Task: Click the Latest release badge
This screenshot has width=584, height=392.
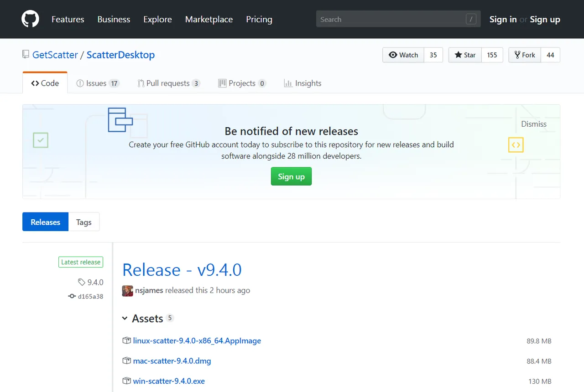Action: click(x=81, y=262)
